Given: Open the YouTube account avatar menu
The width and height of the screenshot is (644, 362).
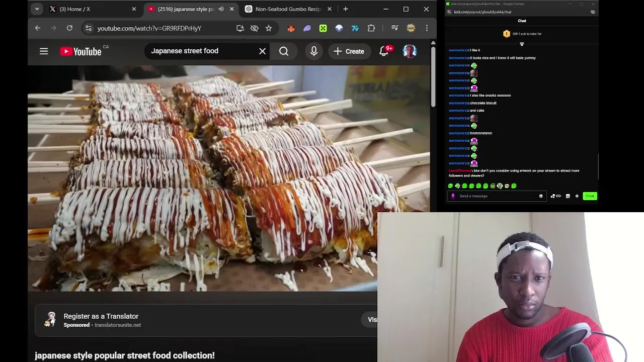Looking at the screenshot, I should [410, 51].
